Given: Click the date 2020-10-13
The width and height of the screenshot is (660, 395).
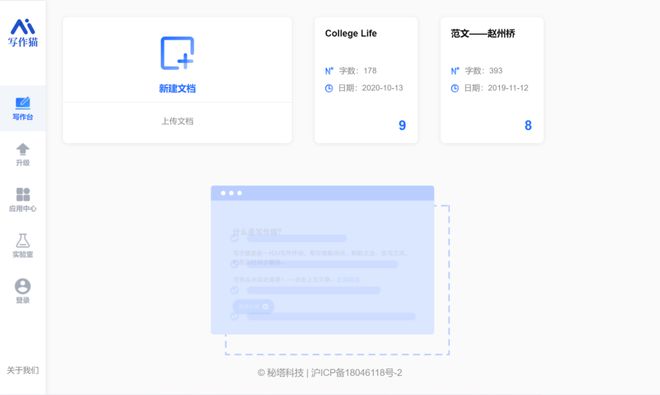Looking at the screenshot, I should click(x=382, y=88).
